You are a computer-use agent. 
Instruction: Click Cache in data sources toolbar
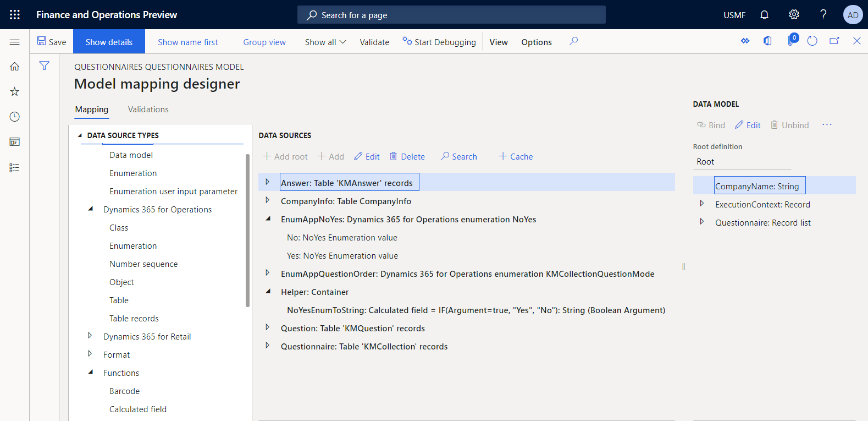(x=516, y=156)
